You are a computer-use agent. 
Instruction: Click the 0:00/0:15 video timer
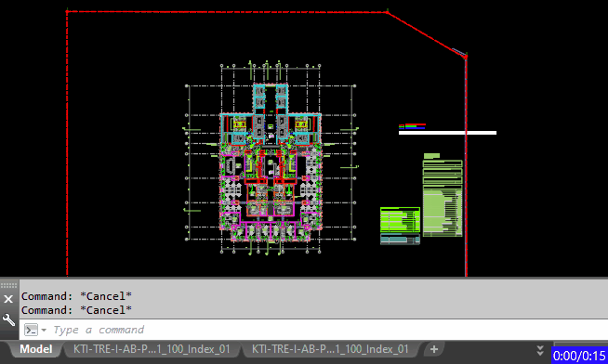[579, 355]
